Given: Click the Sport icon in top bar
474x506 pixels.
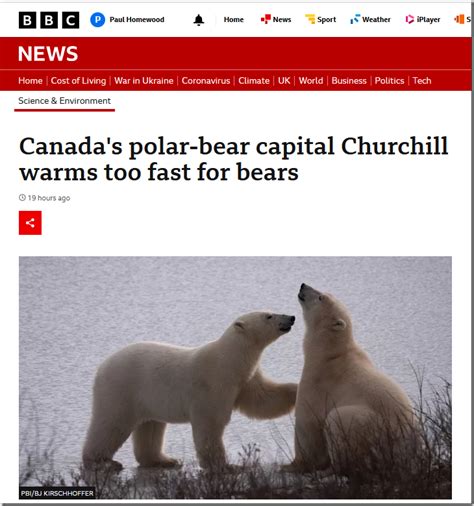Looking at the screenshot, I should click(x=310, y=19).
